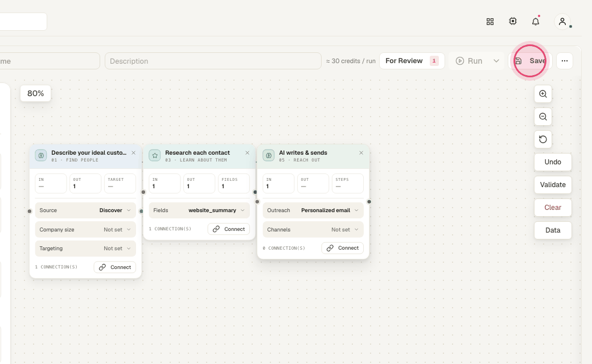The height and width of the screenshot is (364, 592).
Task: Open the notifications bell
Action: 536,22
